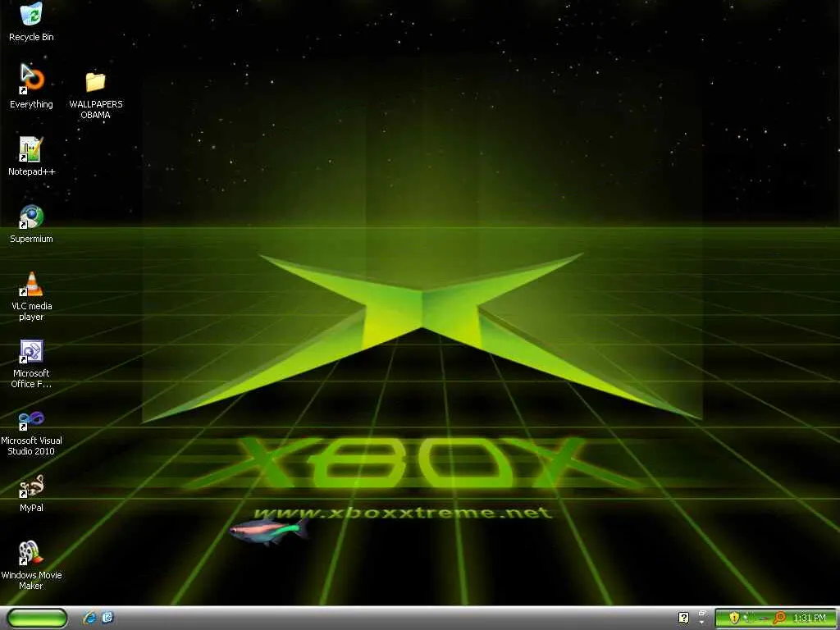Open the help question-mark language bar icon

tap(683, 618)
